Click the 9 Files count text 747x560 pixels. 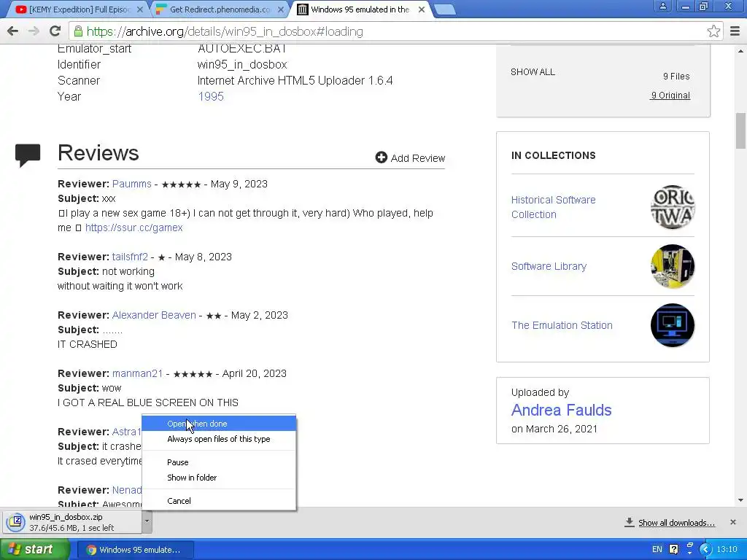676,76
